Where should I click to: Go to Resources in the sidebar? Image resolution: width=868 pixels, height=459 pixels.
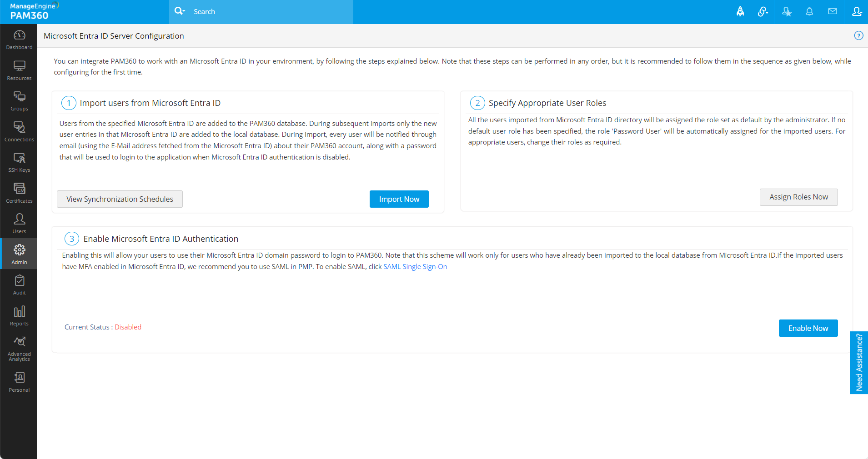[x=19, y=70]
